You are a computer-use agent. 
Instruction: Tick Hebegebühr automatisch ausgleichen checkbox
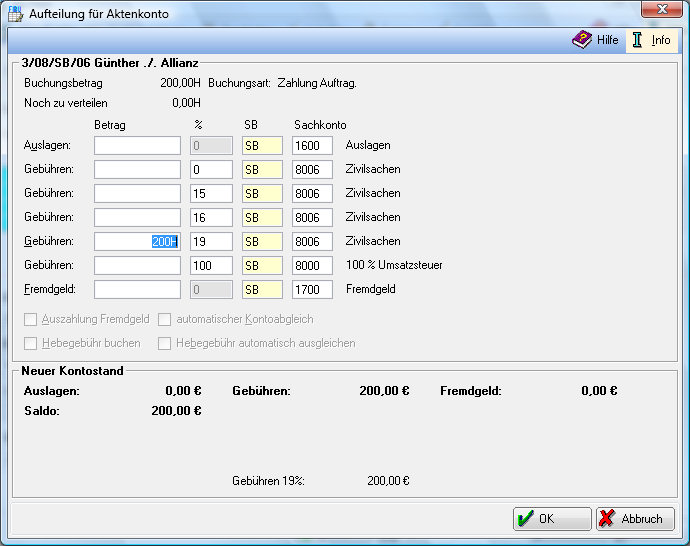165,343
